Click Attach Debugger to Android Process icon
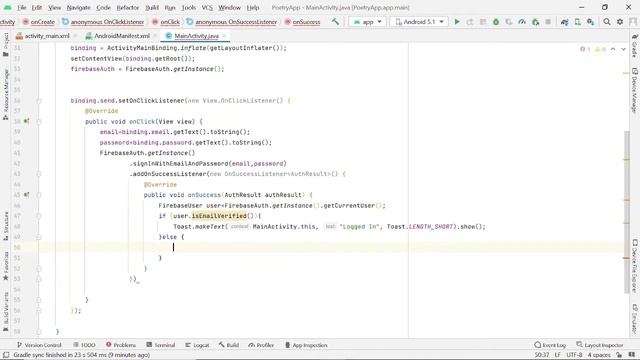This screenshot has width=640, height=360. click(536, 22)
